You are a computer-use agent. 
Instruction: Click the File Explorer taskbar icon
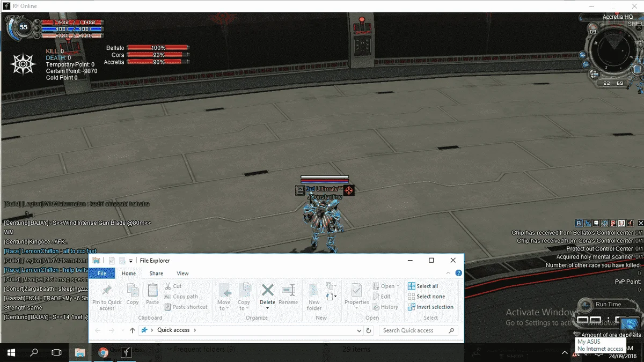click(x=79, y=353)
